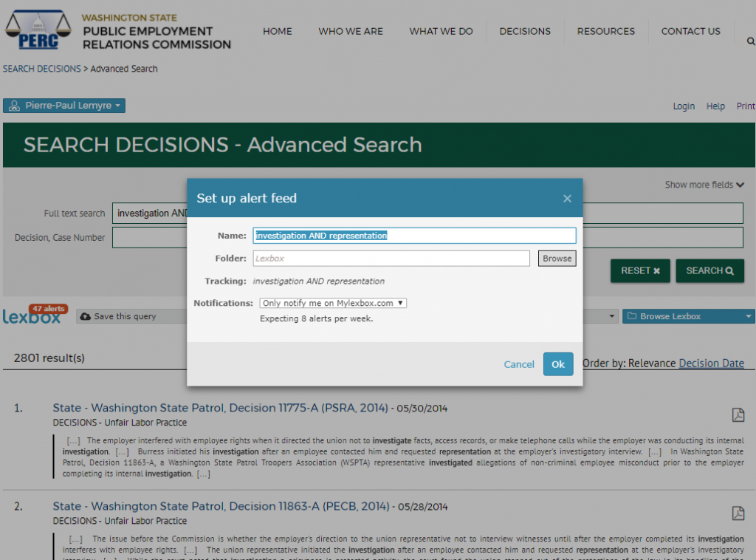Expand Show more fields

(x=704, y=185)
